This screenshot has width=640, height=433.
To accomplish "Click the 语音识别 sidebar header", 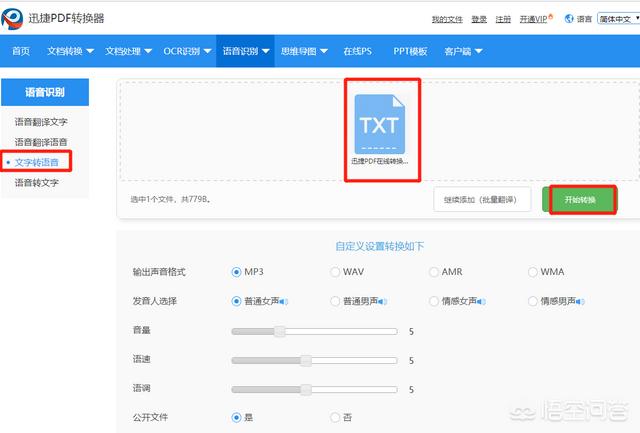I will coord(45,92).
